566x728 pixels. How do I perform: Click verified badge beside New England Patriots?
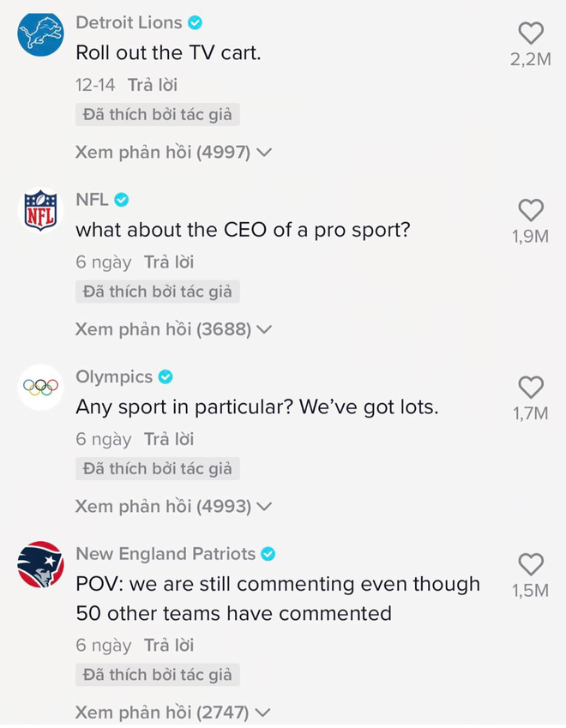tap(268, 554)
